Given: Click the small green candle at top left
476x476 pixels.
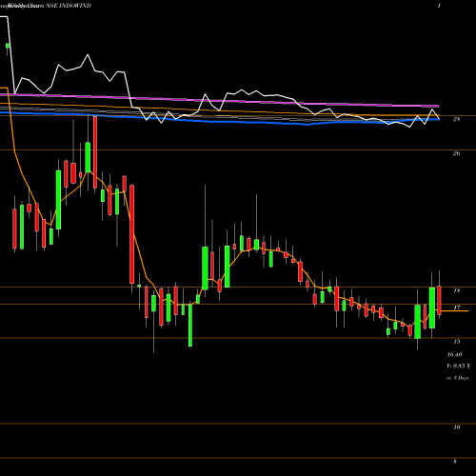Looking at the screenshot, I should pyautogui.click(x=8, y=46).
